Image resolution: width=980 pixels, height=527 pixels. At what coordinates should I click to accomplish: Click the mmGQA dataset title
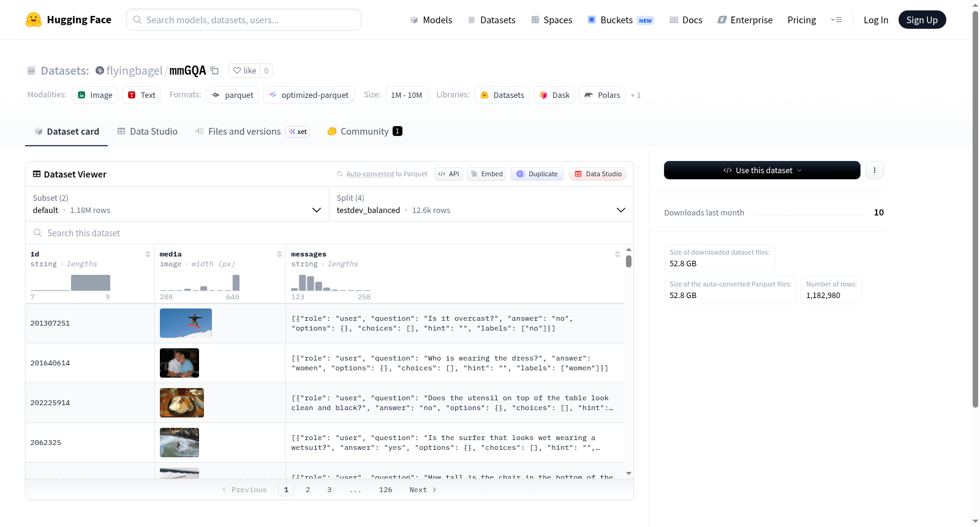coord(187,70)
